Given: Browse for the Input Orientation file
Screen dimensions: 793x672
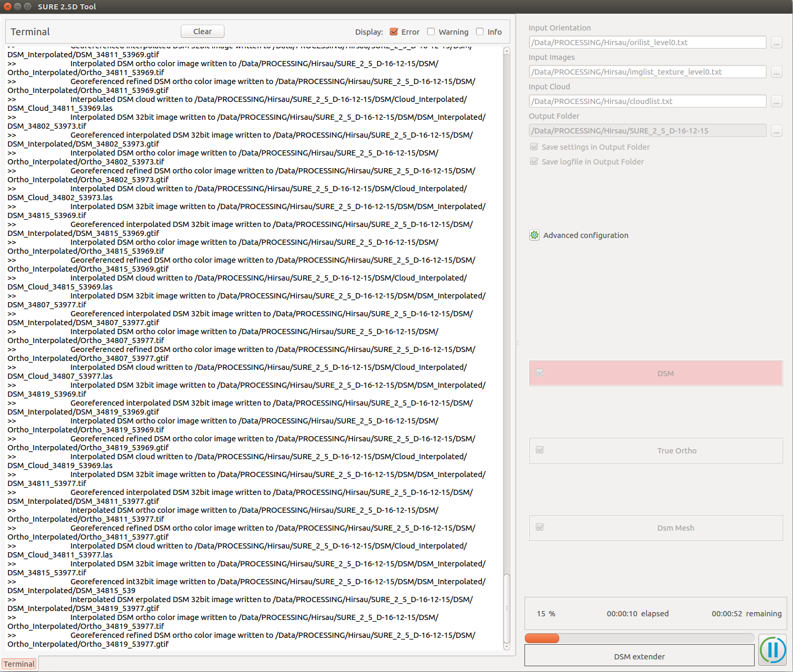Looking at the screenshot, I should coord(777,43).
